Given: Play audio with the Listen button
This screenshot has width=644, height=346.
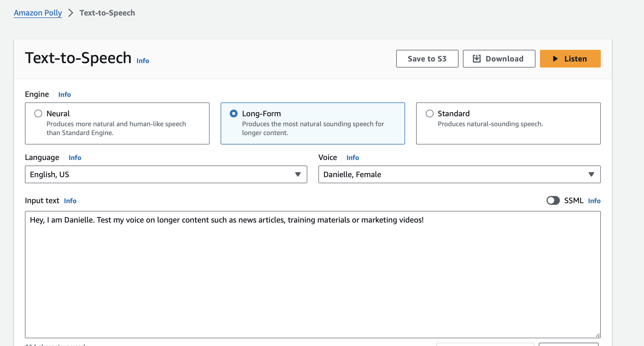Looking at the screenshot, I should coord(570,59).
